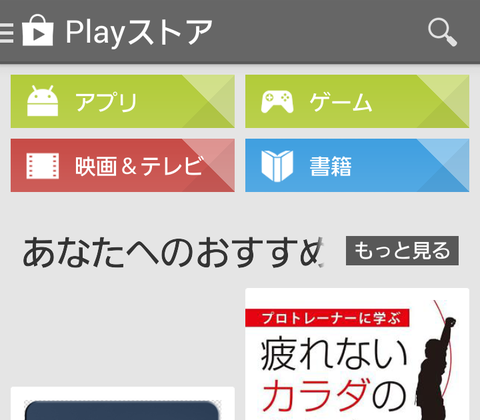The width and height of the screenshot is (480, 420).
Task: Select the 映画＆テレビ category label
Action: pyautogui.click(x=139, y=166)
